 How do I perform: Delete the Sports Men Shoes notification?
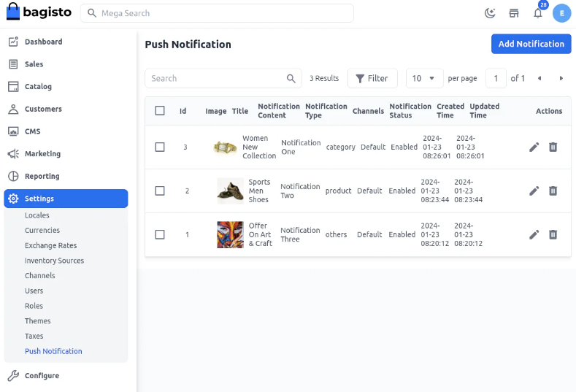(553, 191)
